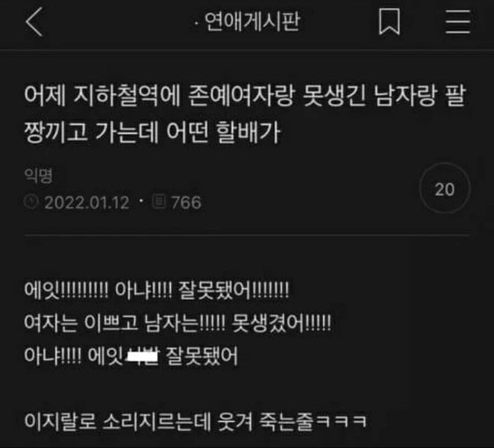Click the small dot before 연애게시판
The height and width of the screenshot is (448, 494).
(197, 23)
